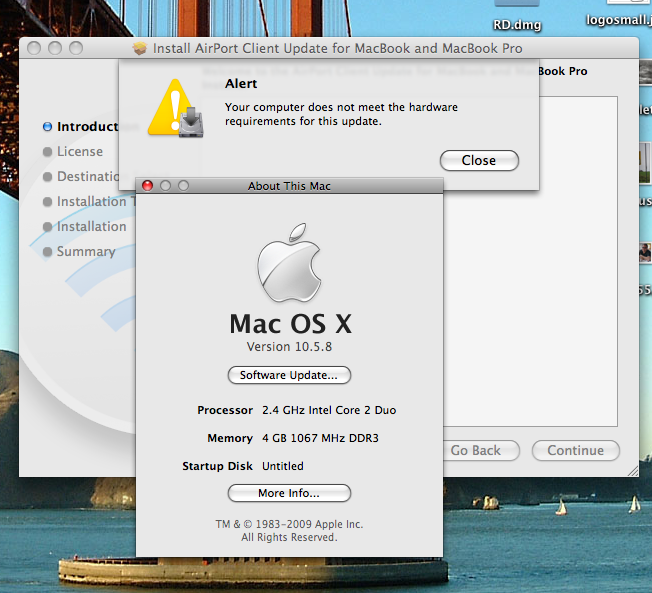Open Software Update from About This Mac
The image size is (652, 593).
[x=289, y=375]
